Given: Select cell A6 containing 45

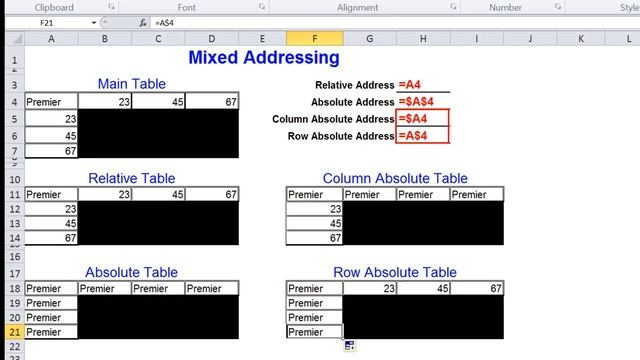Looking at the screenshot, I should coord(51,136).
